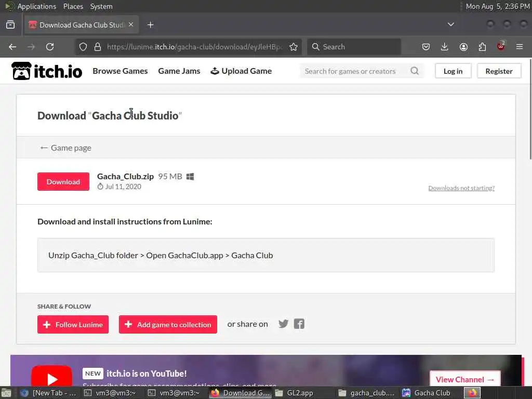
Task: Open the View Channel YouTube link
Action: pyautogui.click(x=465, y=379)
